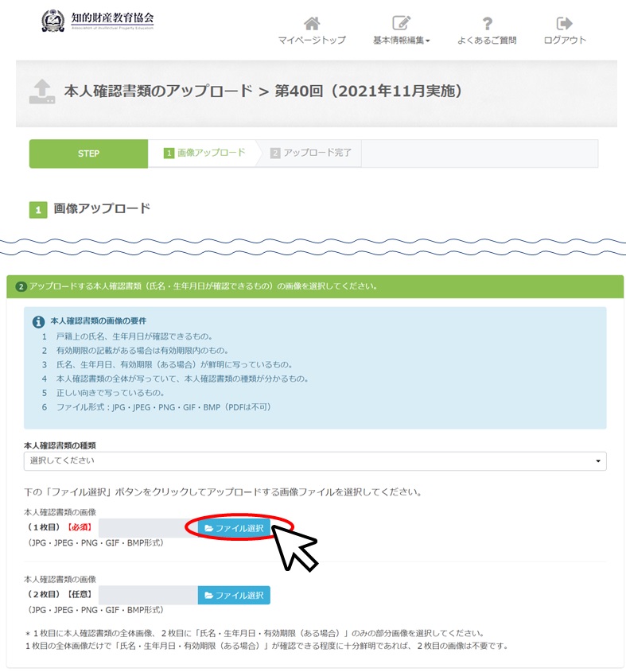Click the second image file name field
This screenshot has height=672, width=626.
148,596
